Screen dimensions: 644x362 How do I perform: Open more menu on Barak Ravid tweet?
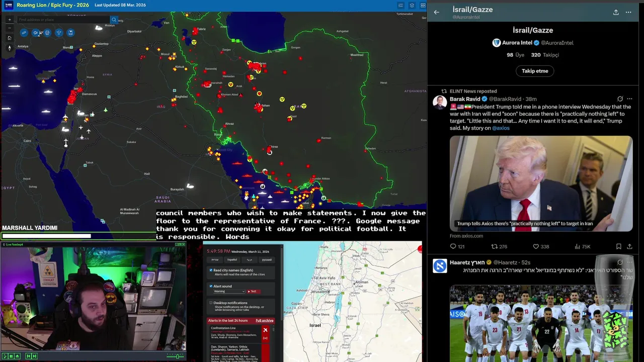click(629, 99)
